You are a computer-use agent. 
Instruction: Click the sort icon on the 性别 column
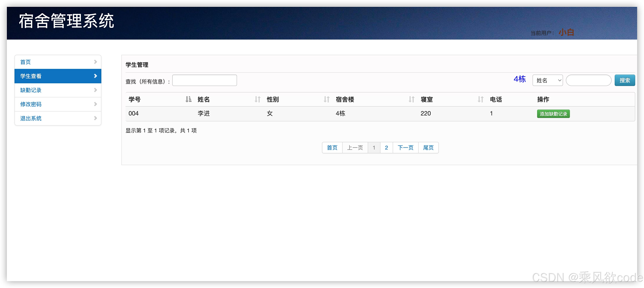(x=327, y=99)
